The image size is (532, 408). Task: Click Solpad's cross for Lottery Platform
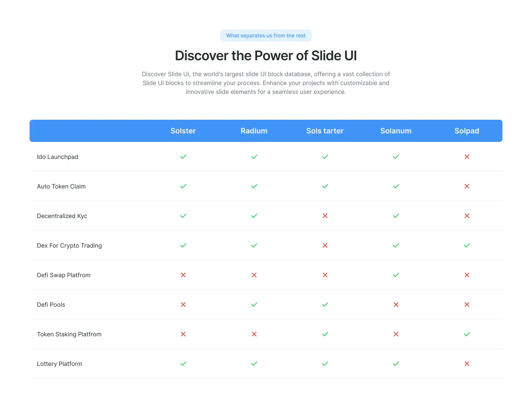(467, 364)
